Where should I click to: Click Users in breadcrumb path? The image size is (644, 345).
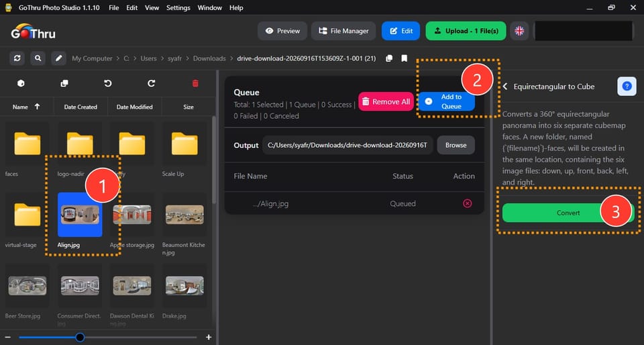click(149, 58)
